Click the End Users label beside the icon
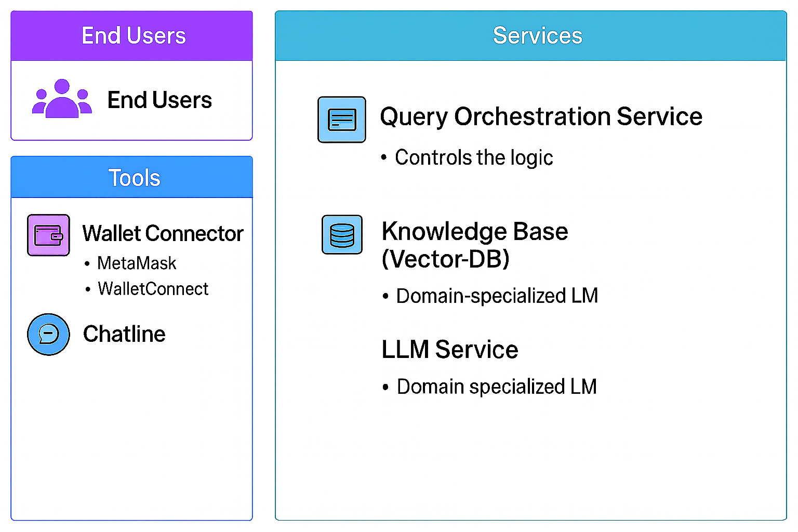 coord(159,100)
